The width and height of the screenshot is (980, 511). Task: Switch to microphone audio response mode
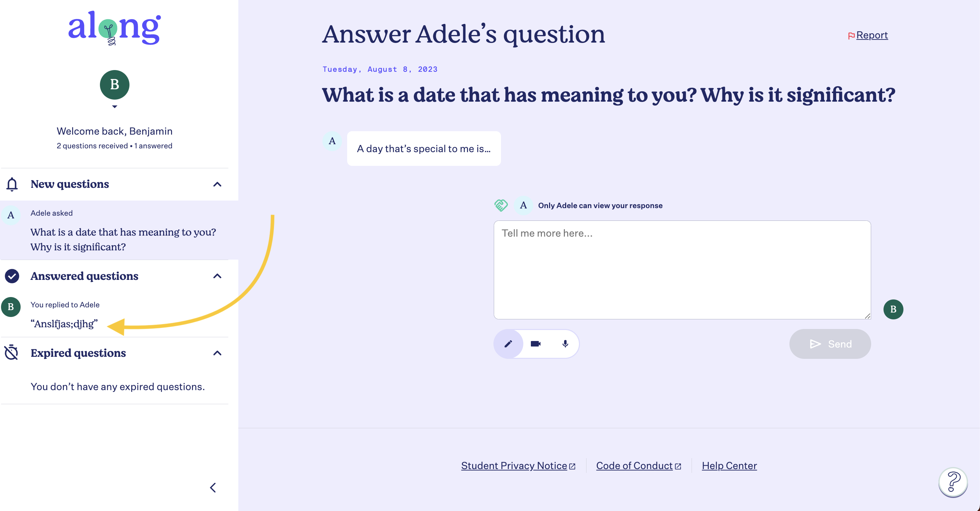tap(565, 343)
